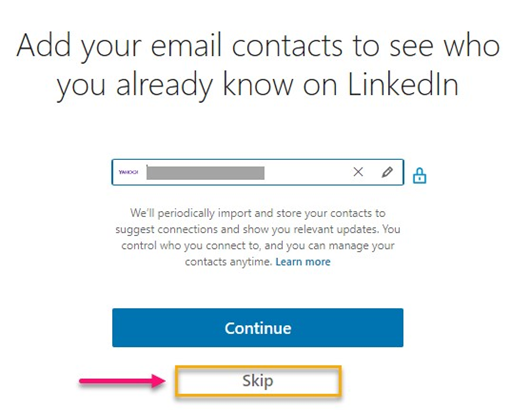Screen dimensions: 530x410
Task: Click inside the email address input field
Action: pos(258,172)
